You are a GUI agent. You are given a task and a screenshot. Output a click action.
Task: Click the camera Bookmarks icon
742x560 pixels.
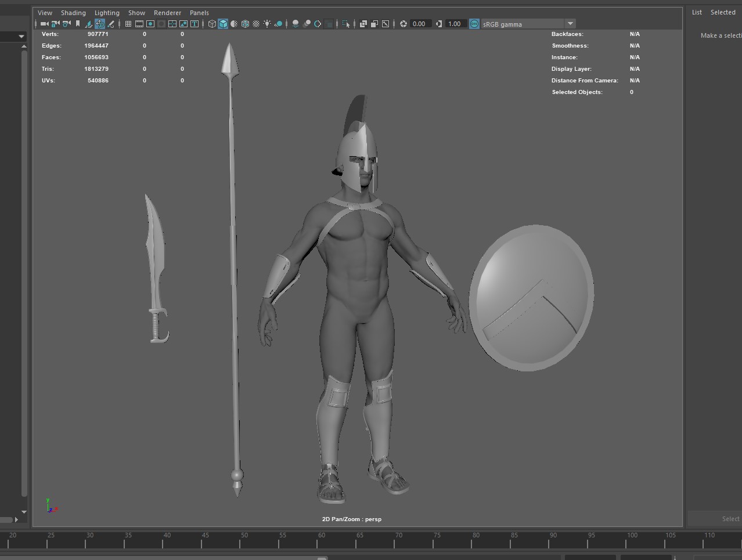point(78,24)
